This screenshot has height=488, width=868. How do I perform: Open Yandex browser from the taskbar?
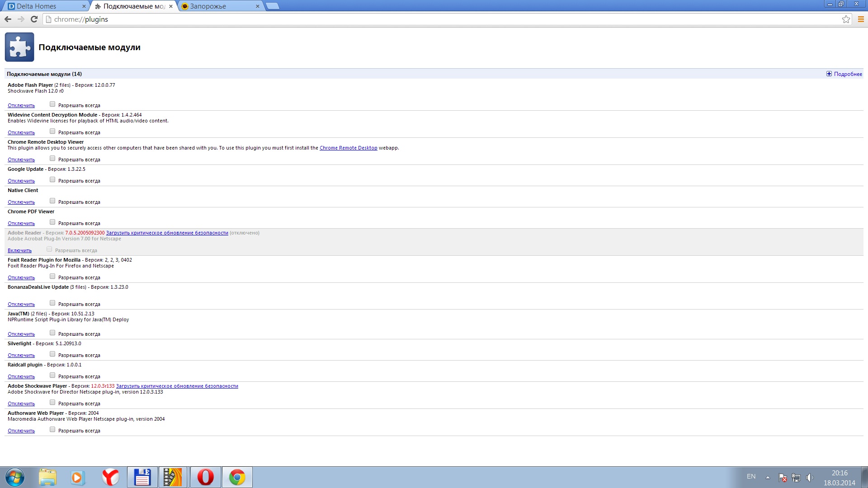[110, 477]
